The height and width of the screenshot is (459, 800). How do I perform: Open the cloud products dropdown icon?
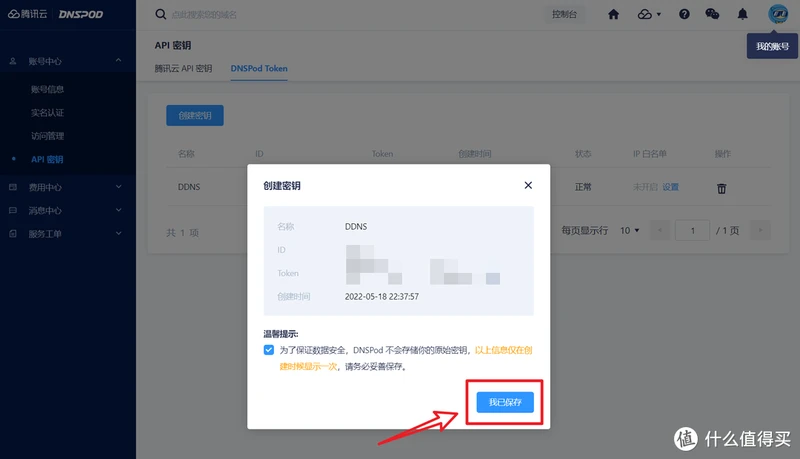click(649, 14)
